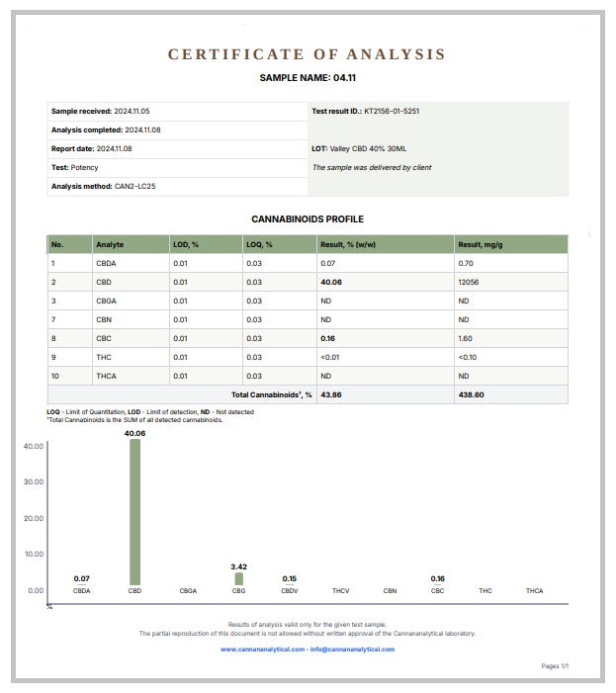Viewport: 616px width, 693px height.
Task: Select the 40.06 CBD result cell
Action: tap(330, 282)
